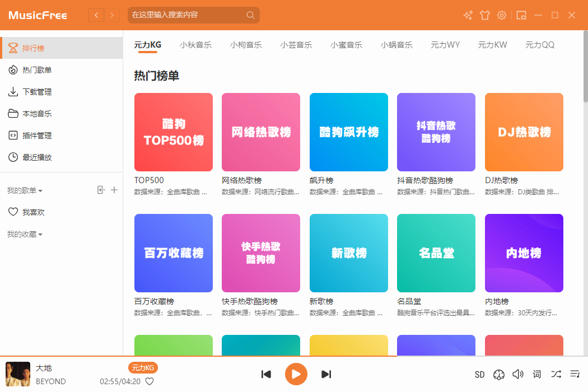This screenshot has height=392, width=588.
Task: Open the 酷狗TOP500榜 ranking card
Action: (x=173, y=132)
